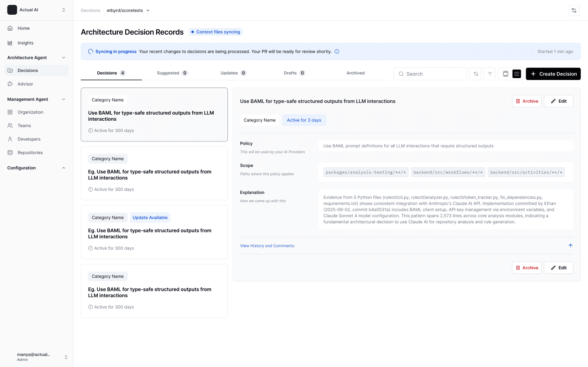The height and width of the screenshot is (367, 588).
Task: Switch to the Suggested tab
Action: [172, 73]
